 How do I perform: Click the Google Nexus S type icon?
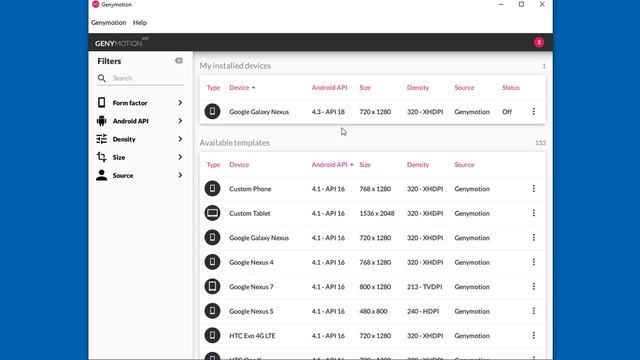click(x=212, y=311)
